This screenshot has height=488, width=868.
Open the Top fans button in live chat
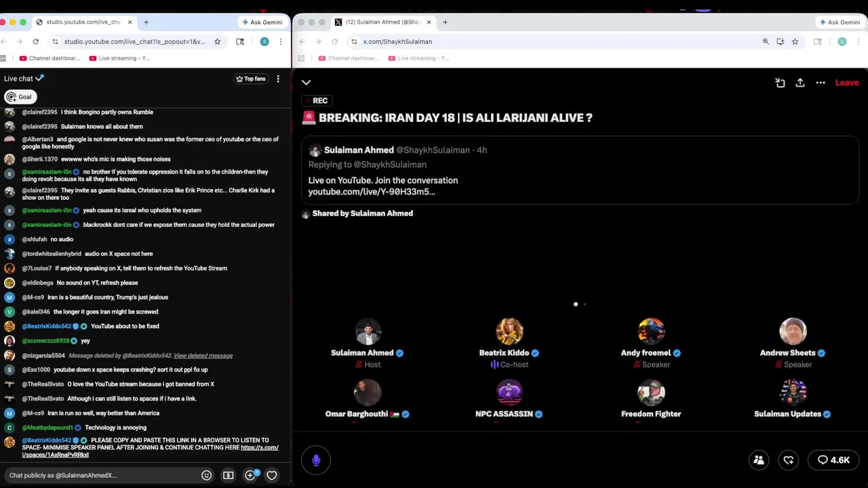click(x=250, y=79)
